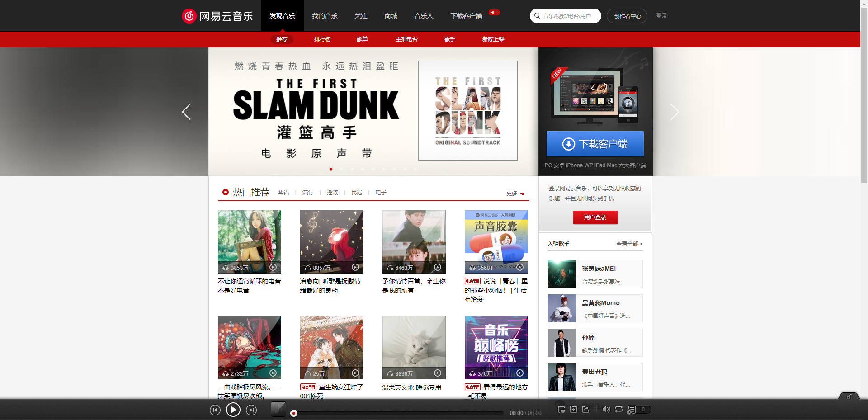Click the red 用户登录 button
The width and height of the screenshot is (868, 420).
pyautogui.click(x=595, y=217)
